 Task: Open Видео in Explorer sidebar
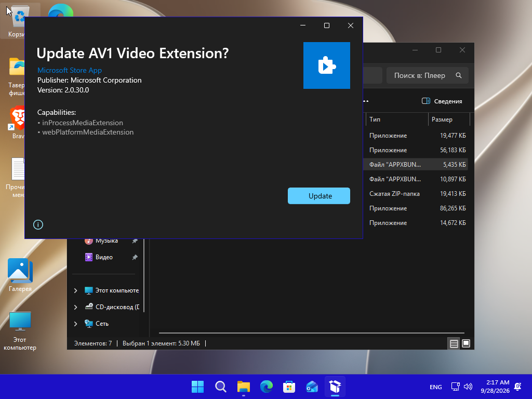coord(104,257)
